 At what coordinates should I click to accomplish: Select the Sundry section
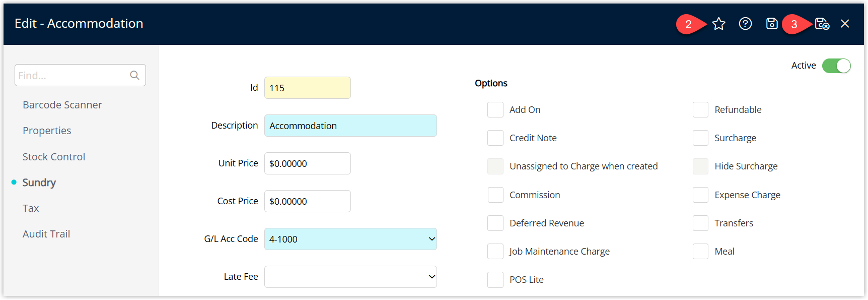(39, 183)
